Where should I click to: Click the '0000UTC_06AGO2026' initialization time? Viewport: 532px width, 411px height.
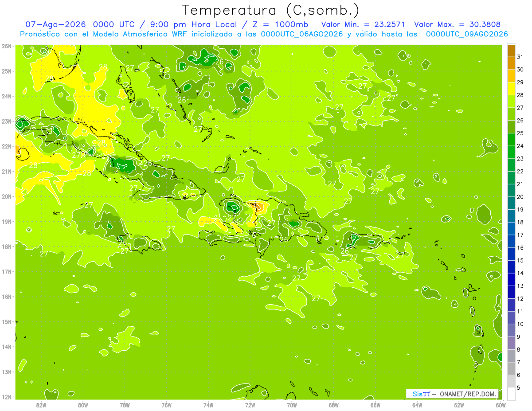301,34
